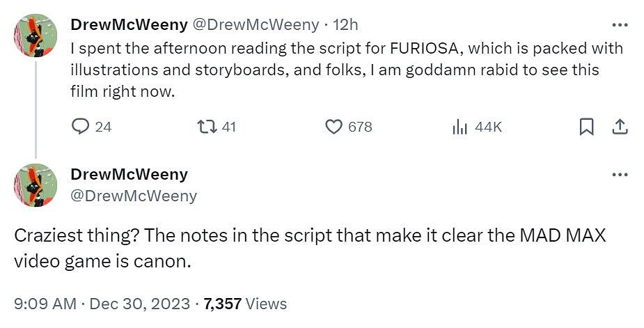Open the 9:09 AM · Dec 30, 2023 timestamp
Viewport: 644px width, 328px height.
[102, 304]
